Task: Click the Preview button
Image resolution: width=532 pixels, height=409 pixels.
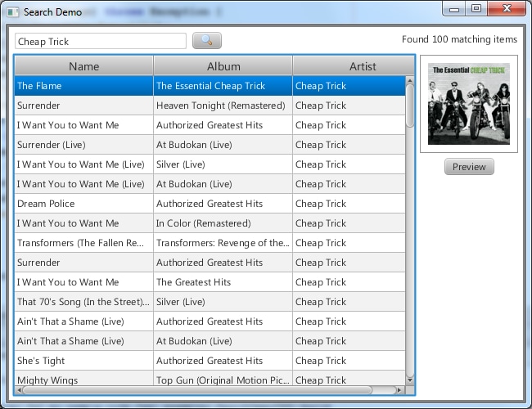Action: point(469,167)
